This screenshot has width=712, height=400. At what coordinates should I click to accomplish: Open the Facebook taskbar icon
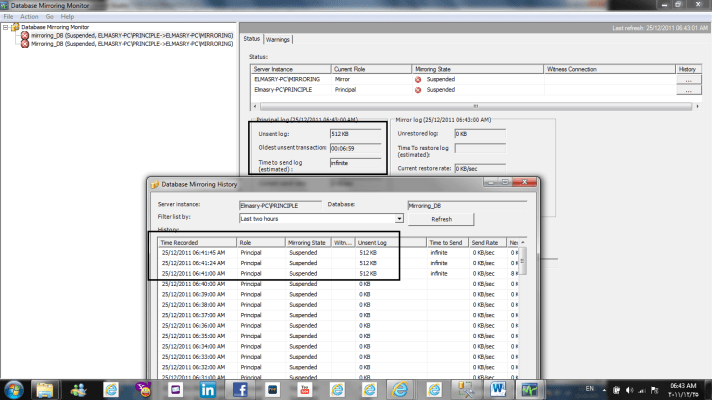point(240,388)
